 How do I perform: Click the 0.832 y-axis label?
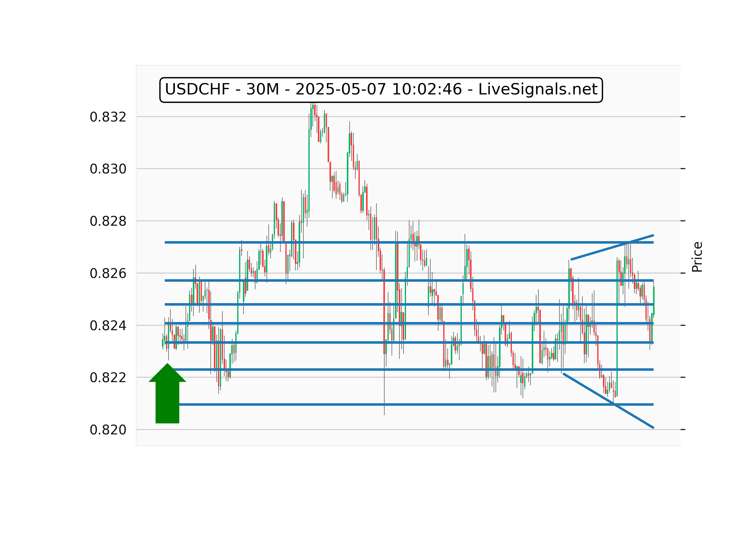click(108, 117)
